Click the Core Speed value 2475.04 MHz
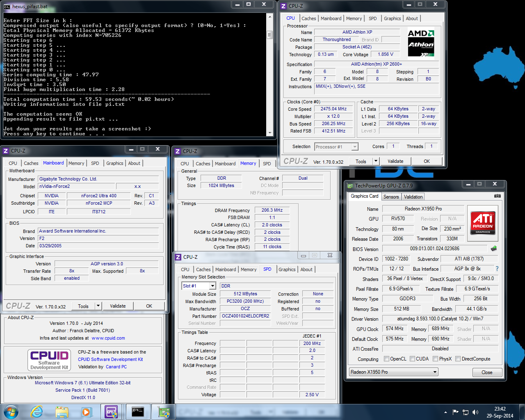This screenshot has height=420, width=525. pyautogui.click(x=334, y=109)
